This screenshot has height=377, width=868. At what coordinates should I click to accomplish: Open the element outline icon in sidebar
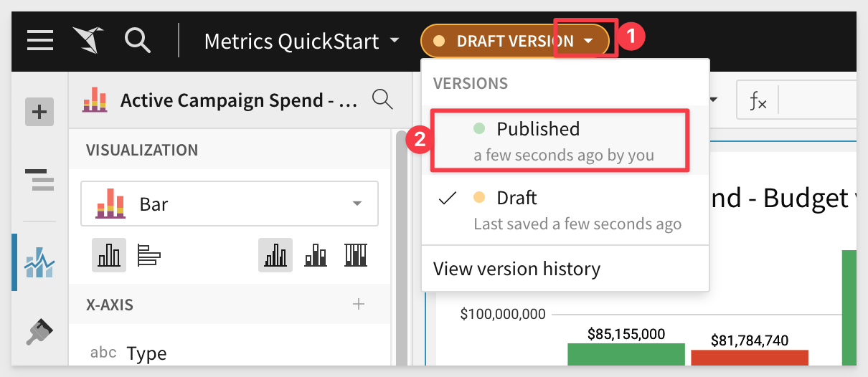tap(40, 179)
